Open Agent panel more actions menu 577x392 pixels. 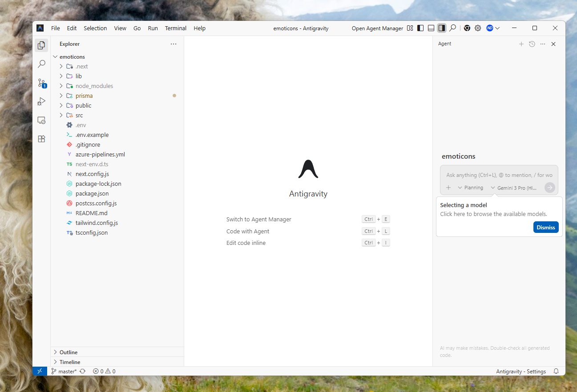pos(543,44)
